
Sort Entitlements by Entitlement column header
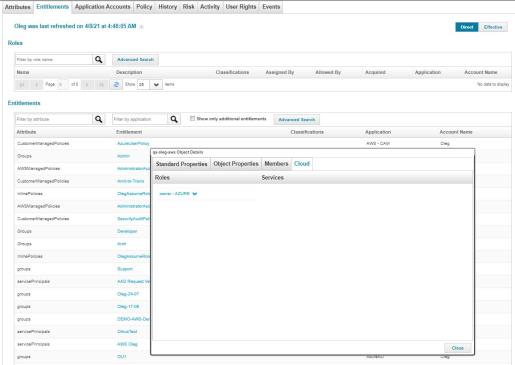click(129, 132)
